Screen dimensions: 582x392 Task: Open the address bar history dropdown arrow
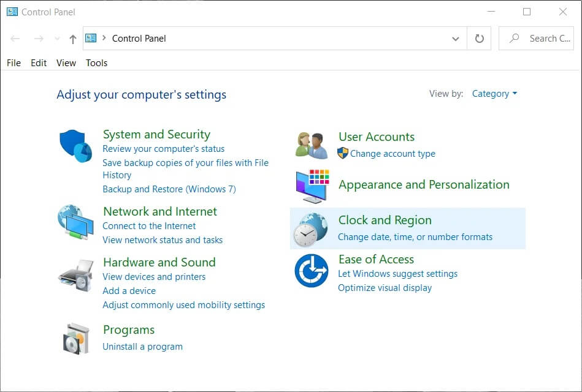click(455, 39)
